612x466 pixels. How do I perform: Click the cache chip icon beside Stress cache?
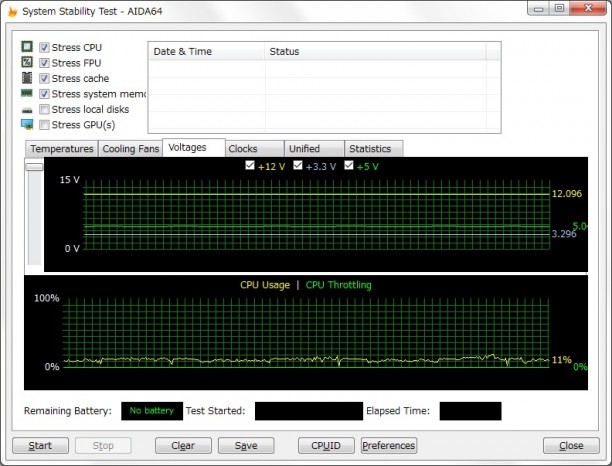coord(27,78)
